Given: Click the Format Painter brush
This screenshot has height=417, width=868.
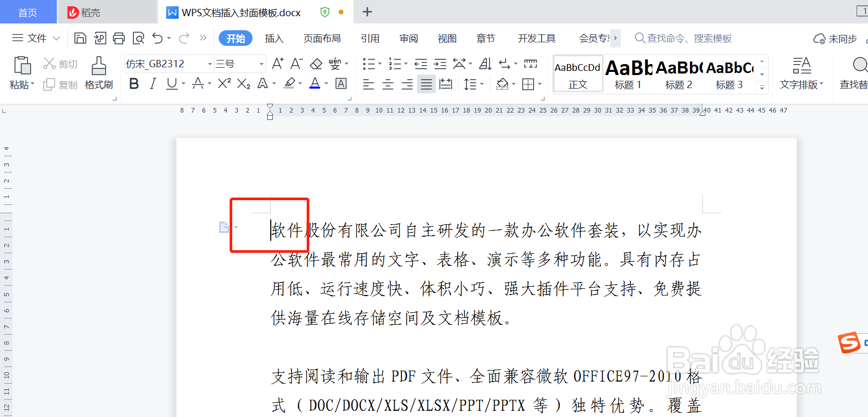Looking at the screenshot, I should (98, 66).
